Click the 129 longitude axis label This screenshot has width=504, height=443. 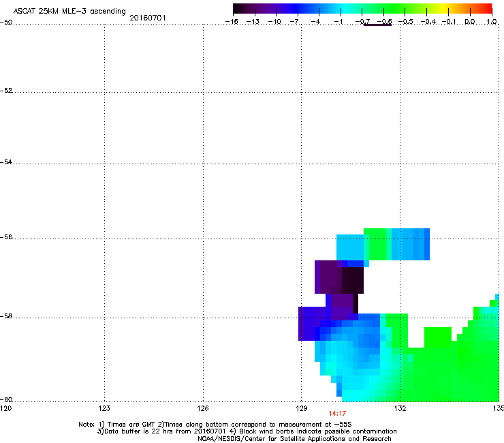coord(301,408)
